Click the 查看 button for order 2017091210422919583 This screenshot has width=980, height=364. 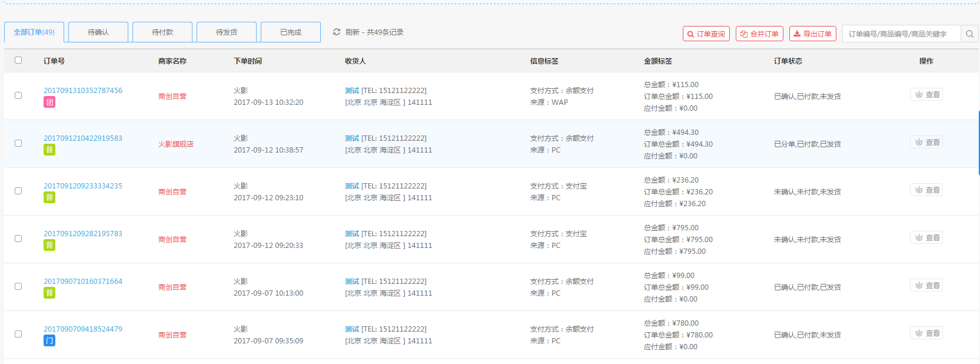(926, 143)
